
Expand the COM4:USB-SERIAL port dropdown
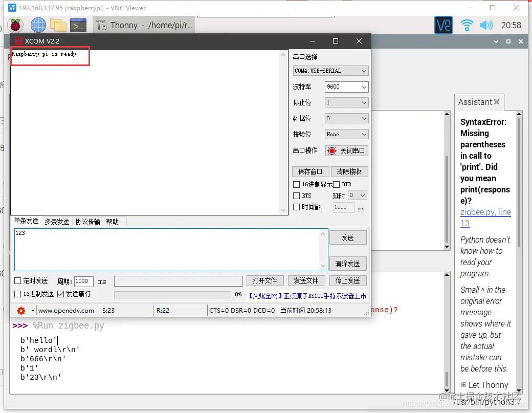click(x=330, y=71)
